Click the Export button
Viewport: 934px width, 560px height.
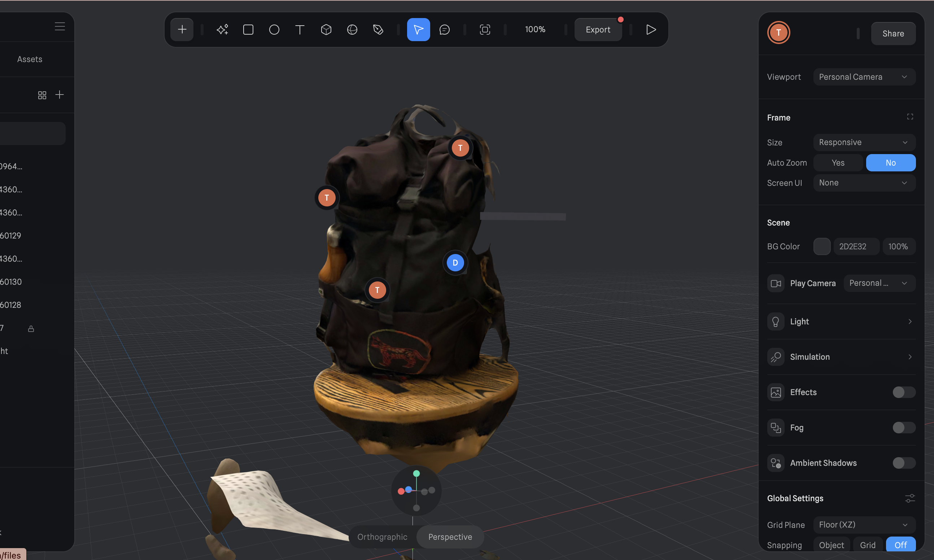pyautogui.click(x=598, y=30)
